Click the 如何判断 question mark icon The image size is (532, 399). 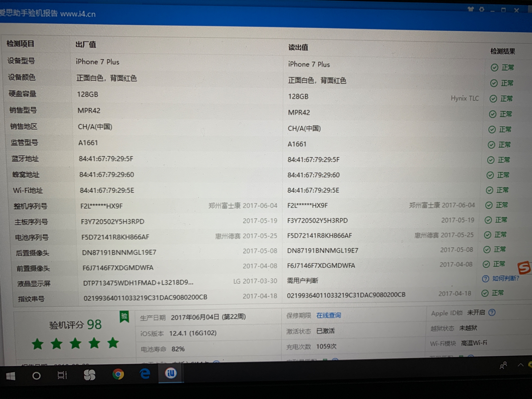(x=485, y=279)
